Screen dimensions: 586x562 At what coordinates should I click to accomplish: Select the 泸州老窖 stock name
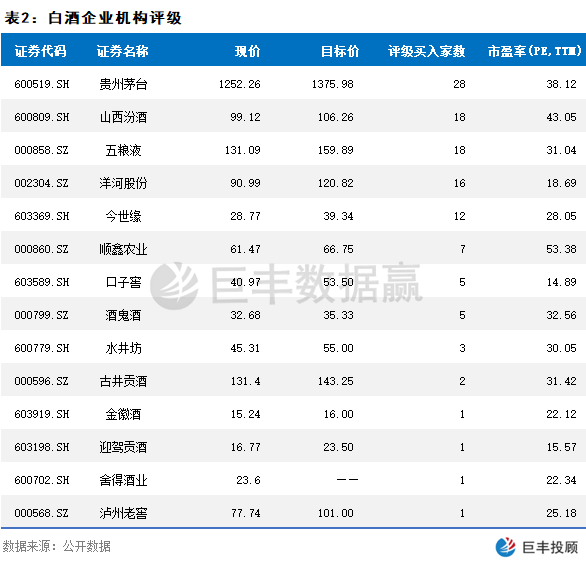coord(123,513)
